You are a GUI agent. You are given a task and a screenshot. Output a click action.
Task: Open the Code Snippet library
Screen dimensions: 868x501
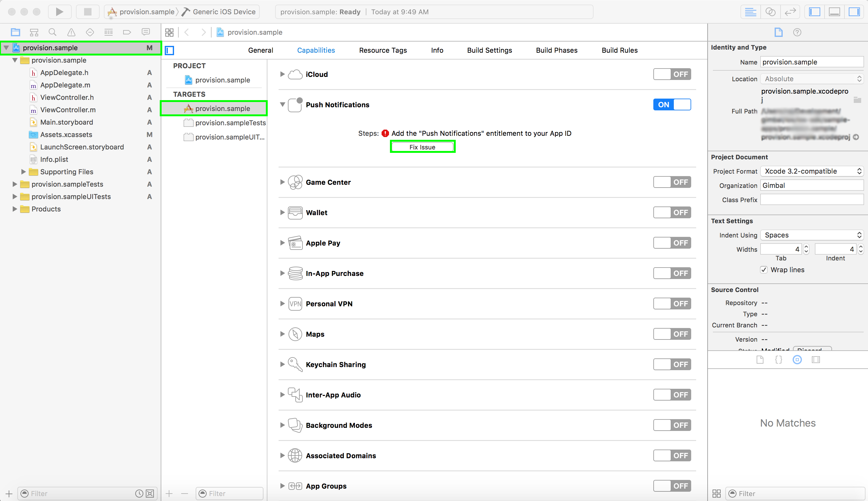(x=778, y=360)
